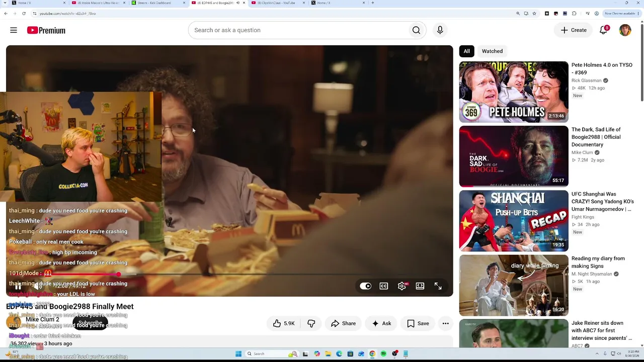Open a new browser tab
The image size is (644, 362).
[372, 3]
